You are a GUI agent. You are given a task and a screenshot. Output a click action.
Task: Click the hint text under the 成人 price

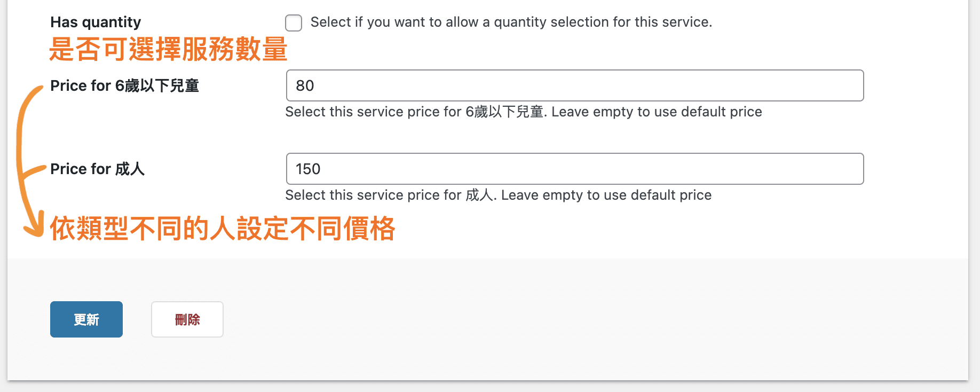(x=498, y=195)
